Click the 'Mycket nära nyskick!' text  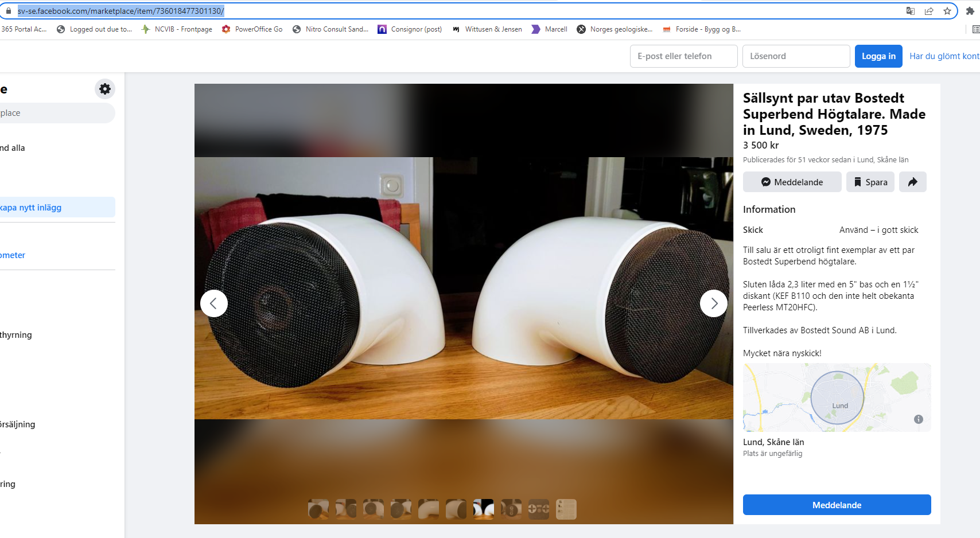782,353
